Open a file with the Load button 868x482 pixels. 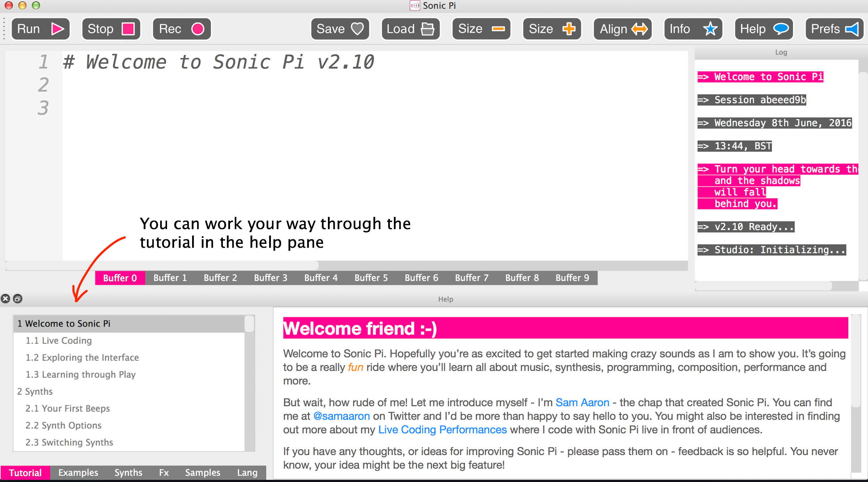[410, 29]
